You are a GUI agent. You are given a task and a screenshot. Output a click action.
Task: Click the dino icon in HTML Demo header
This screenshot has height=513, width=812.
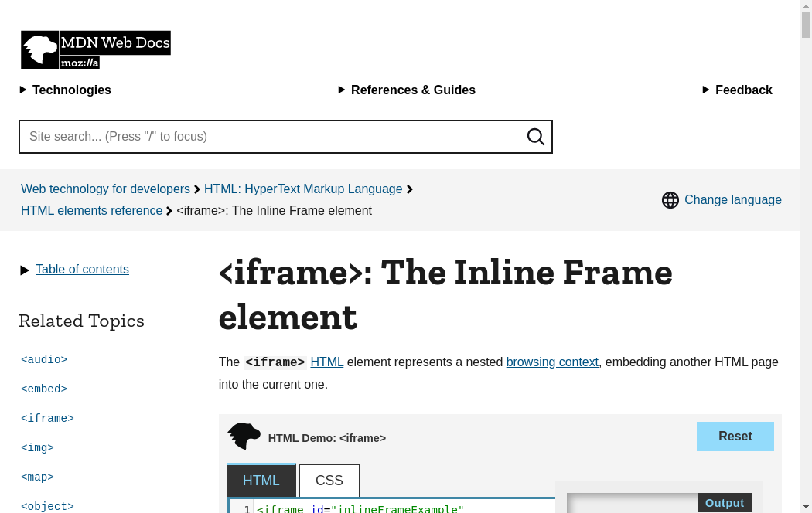point(244,437)
